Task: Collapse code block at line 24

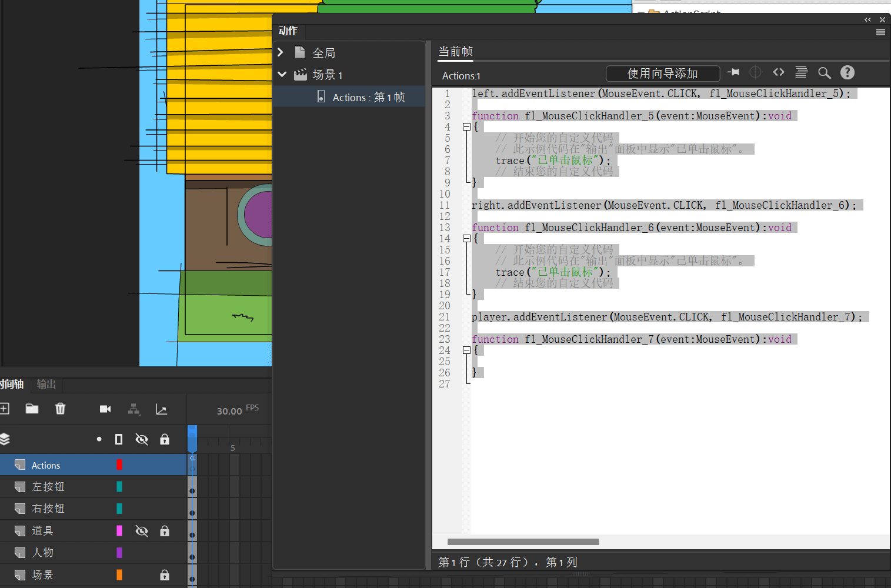Action: click(466, 350)
